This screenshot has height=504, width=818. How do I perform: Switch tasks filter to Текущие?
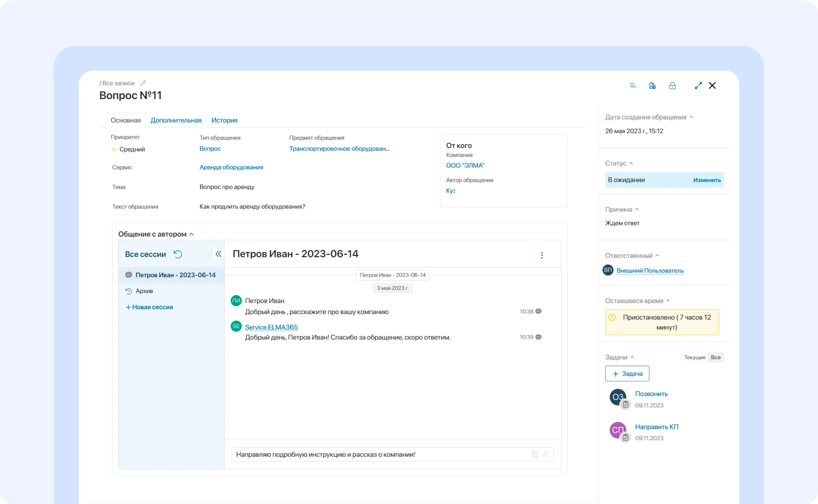point(694,357)
